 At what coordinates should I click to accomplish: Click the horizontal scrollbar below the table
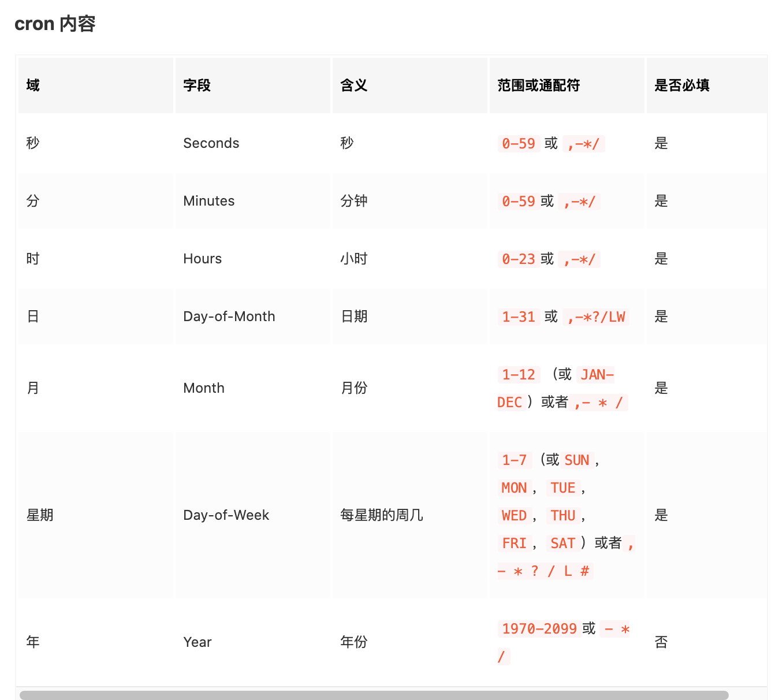tap(374, 695)
